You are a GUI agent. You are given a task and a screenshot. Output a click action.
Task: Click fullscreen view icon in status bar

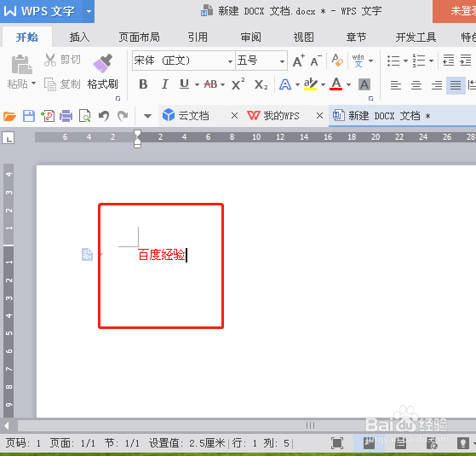click(337, 443)
